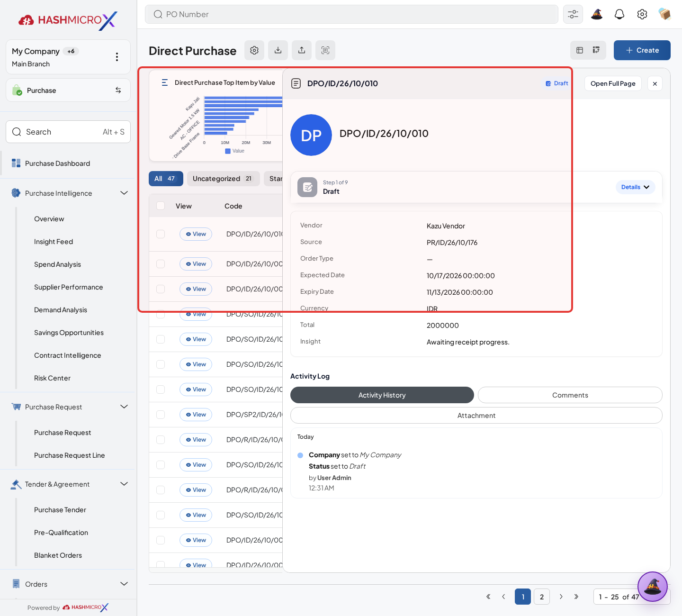682x616 pixels.
Task: Click View button for DPO/ID/26/10/010 row
Action: pyautogui.click(x=196, y=234)
